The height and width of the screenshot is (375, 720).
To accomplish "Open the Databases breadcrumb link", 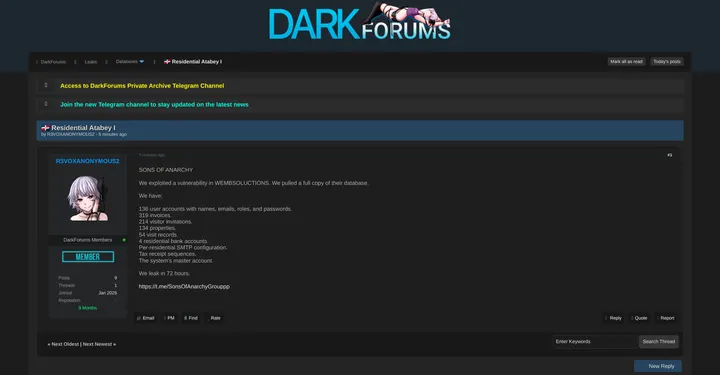I will (x=126, y=62).
